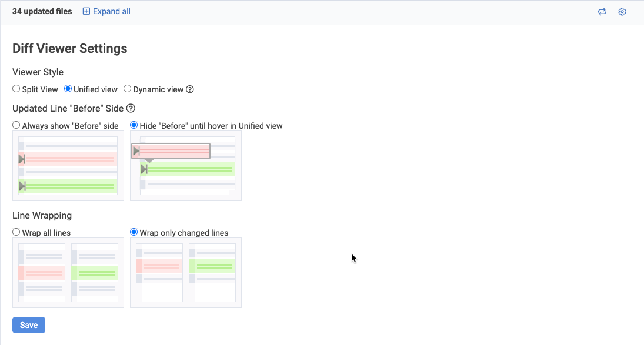Choose Hide "Before" until hover option
Image resolution: width=644 pixels, height=345 pixels.
(x=134, y=125)
